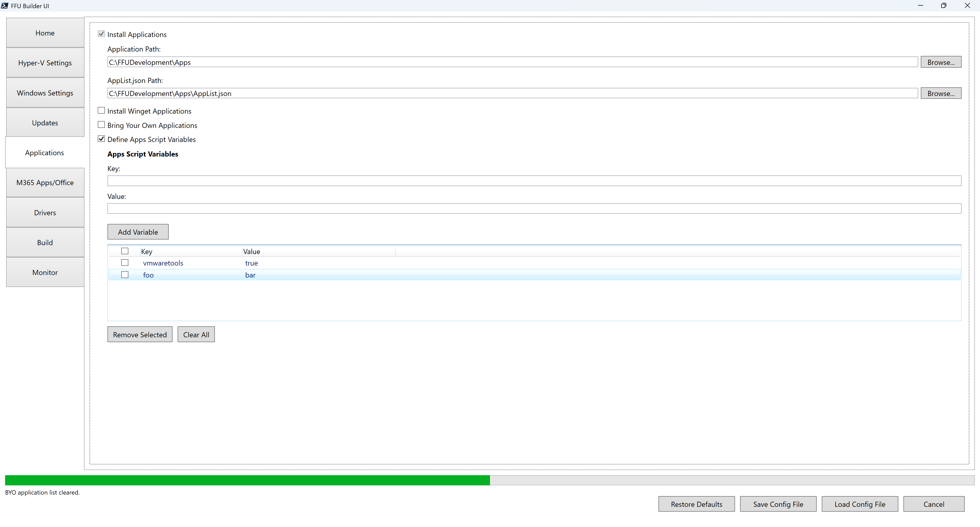Tick the foo row checkbox
980x527 pixels.
125,275
